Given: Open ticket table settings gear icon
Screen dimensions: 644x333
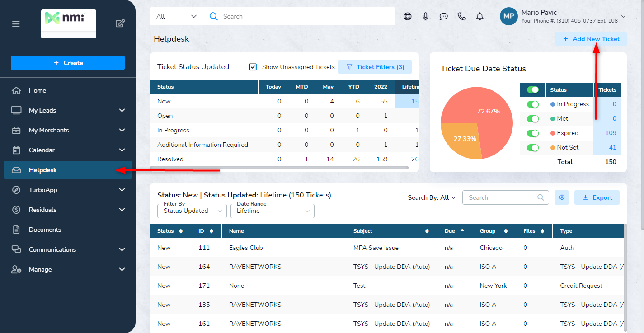Looking at the screenshot, I should tap(562, 197).
